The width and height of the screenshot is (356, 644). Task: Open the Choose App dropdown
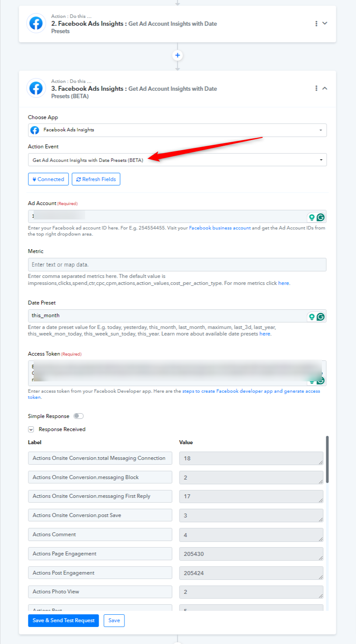pyautogui.click(x=177, y=130)
